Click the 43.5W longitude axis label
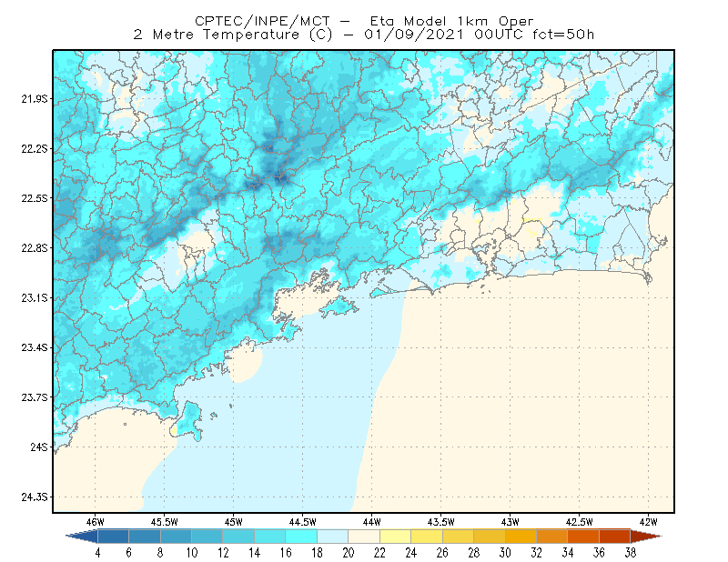The image size is (728, 562). click(x=440, y=522)
